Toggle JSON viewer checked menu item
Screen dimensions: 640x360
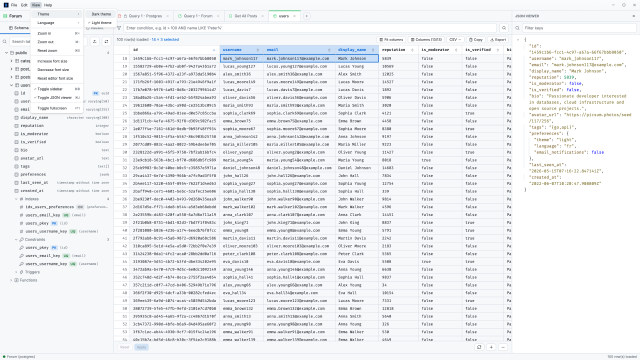58,98
